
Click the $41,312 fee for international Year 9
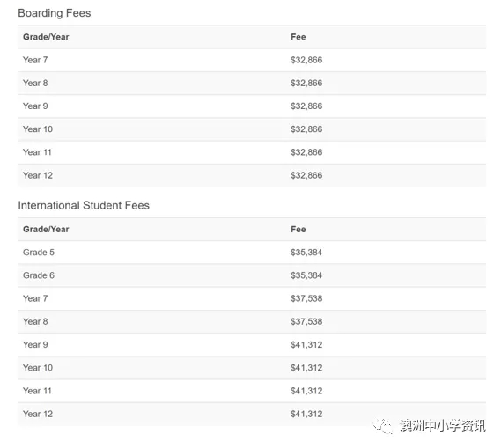(x=306, y=345)
